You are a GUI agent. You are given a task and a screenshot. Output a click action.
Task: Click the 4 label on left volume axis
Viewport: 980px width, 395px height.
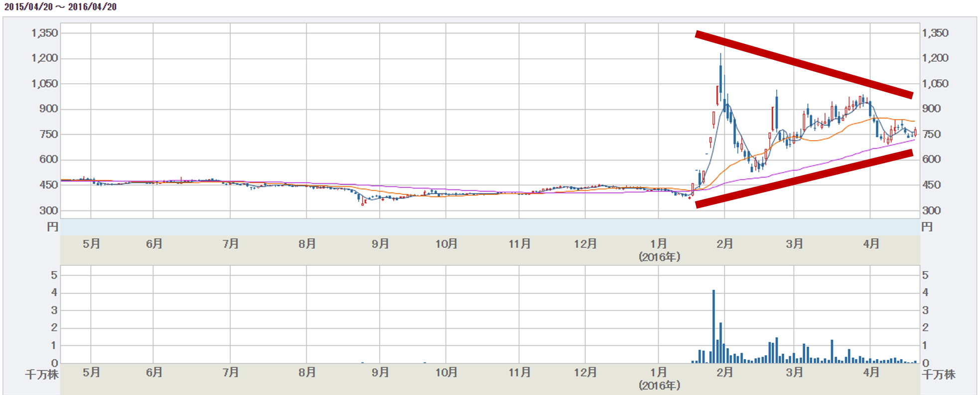pos(54,293)
